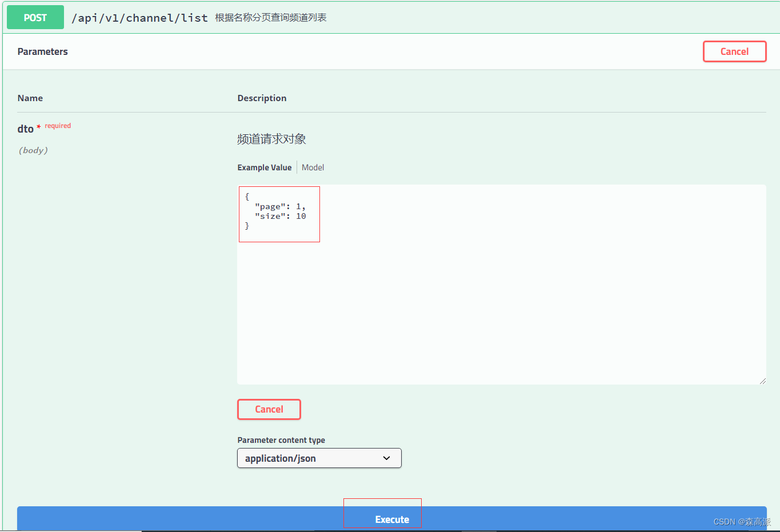Cancel try-out in the Parameters header

(x=734, y=51)
